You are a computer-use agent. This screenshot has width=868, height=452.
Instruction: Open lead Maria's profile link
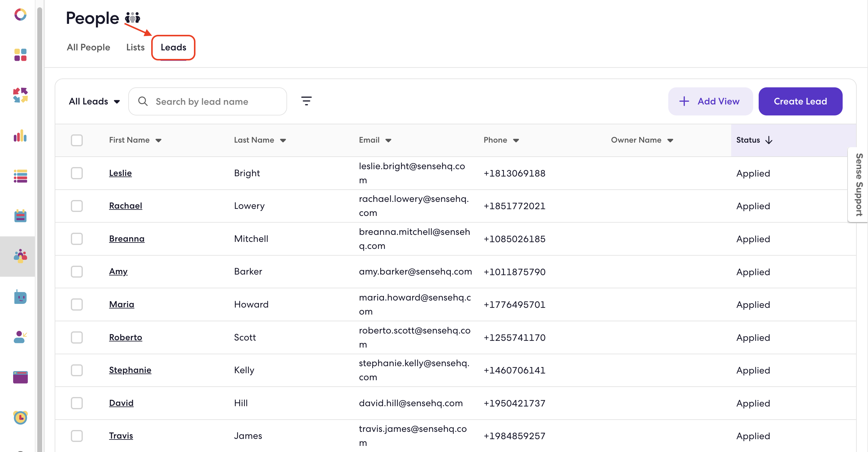tap(122, 304)
